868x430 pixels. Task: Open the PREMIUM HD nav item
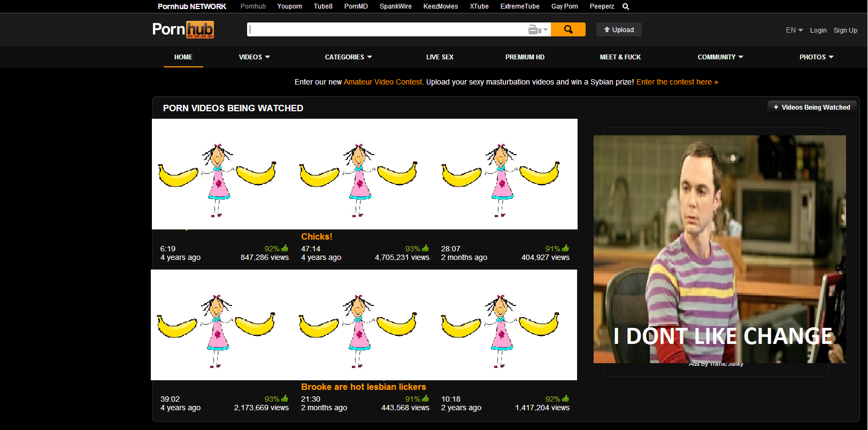click(525, 57)
